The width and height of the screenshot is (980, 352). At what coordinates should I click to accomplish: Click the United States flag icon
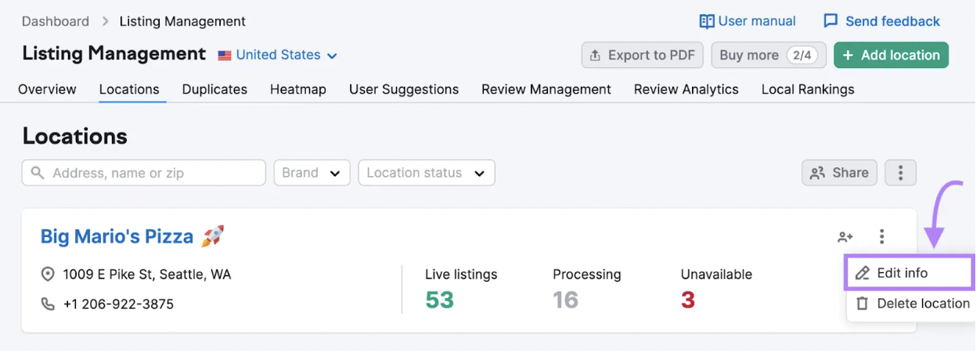[x=225, y=56]
